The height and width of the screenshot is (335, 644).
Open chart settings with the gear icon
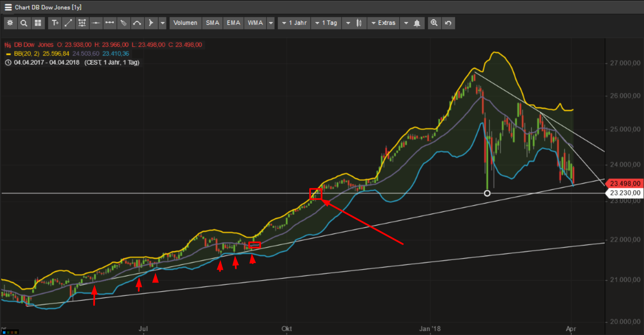pos(10,23)
